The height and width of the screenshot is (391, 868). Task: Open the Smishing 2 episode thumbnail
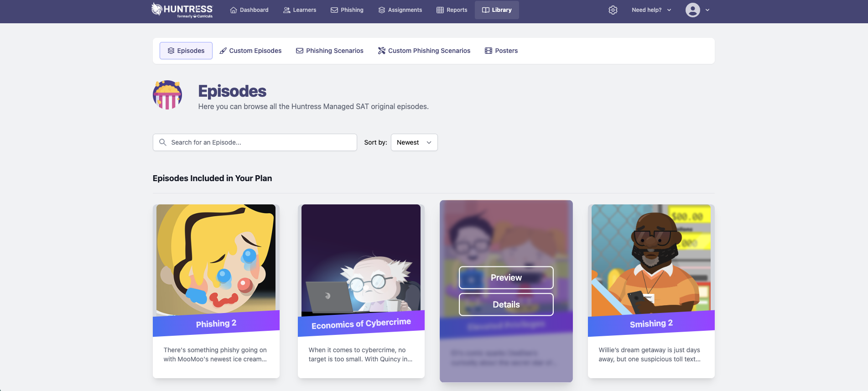coord(651,261)
